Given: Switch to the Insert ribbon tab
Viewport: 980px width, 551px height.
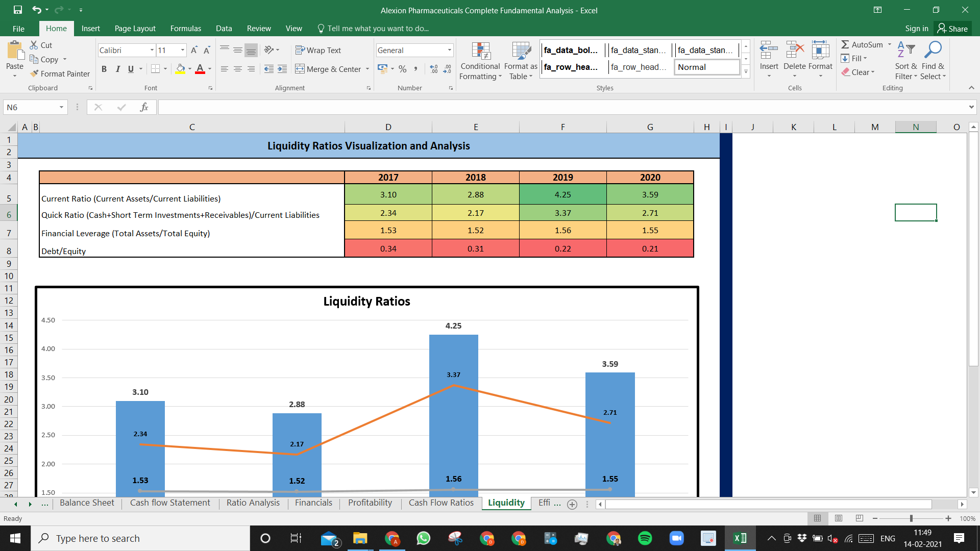Looking at the screenshot, I should [91, 29].
